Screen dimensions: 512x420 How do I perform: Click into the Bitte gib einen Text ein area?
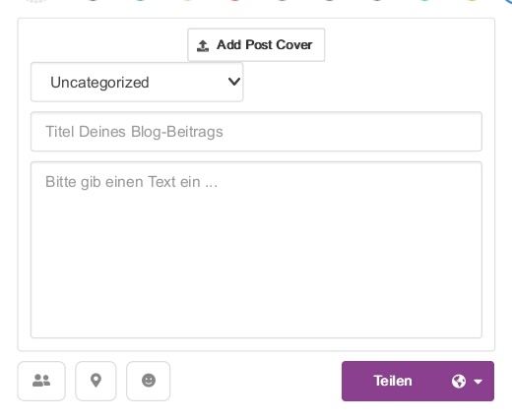(256, 250)
